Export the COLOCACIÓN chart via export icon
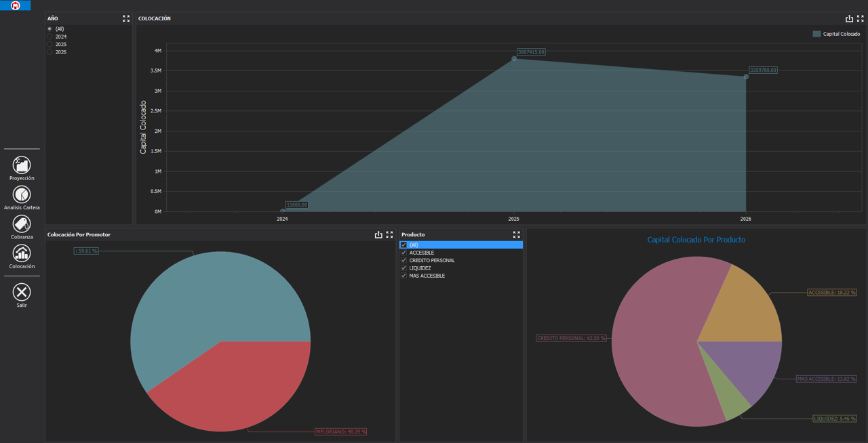The width and height of the screenshot is (868, 443). coord(849,19)
